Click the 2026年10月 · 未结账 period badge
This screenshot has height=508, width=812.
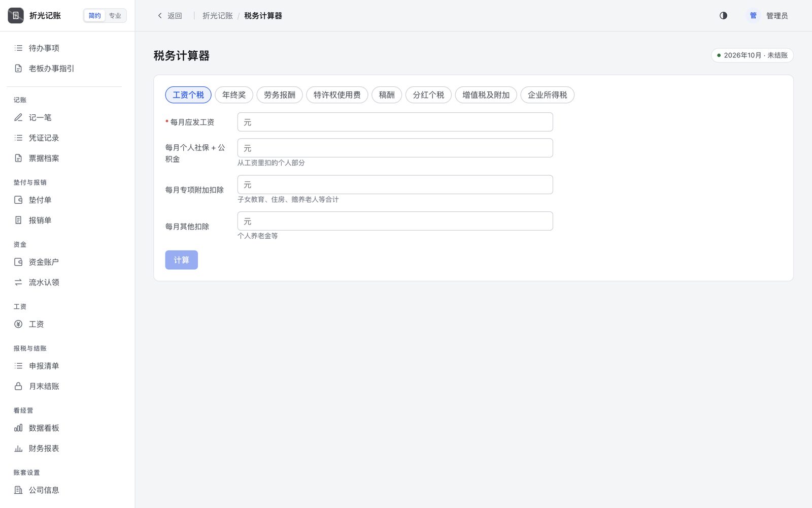752,55
